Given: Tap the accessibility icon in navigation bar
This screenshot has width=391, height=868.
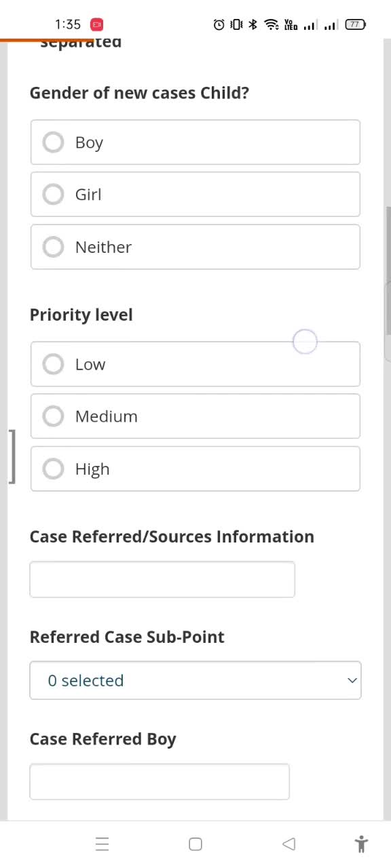Looking at the screenshot, I should click(x=361, y=844).
